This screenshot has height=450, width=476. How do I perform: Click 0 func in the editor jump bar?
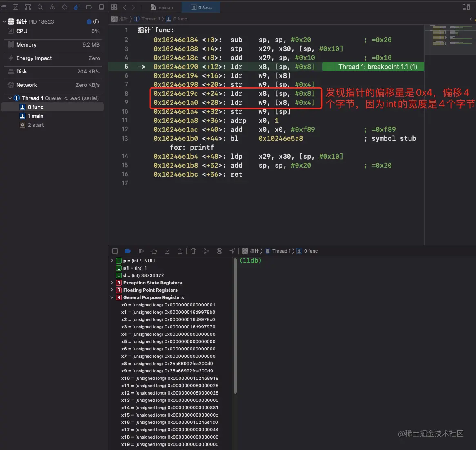pyautogui.click(x=176, y=19)
